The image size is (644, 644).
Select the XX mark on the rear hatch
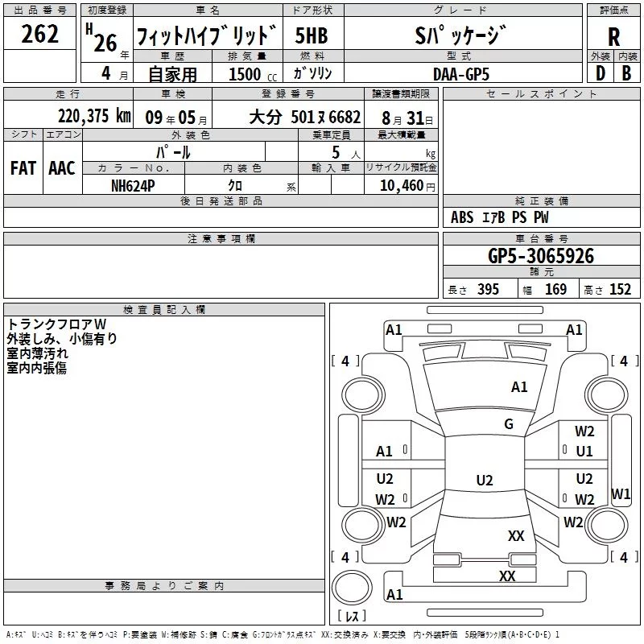click(516, 536)
